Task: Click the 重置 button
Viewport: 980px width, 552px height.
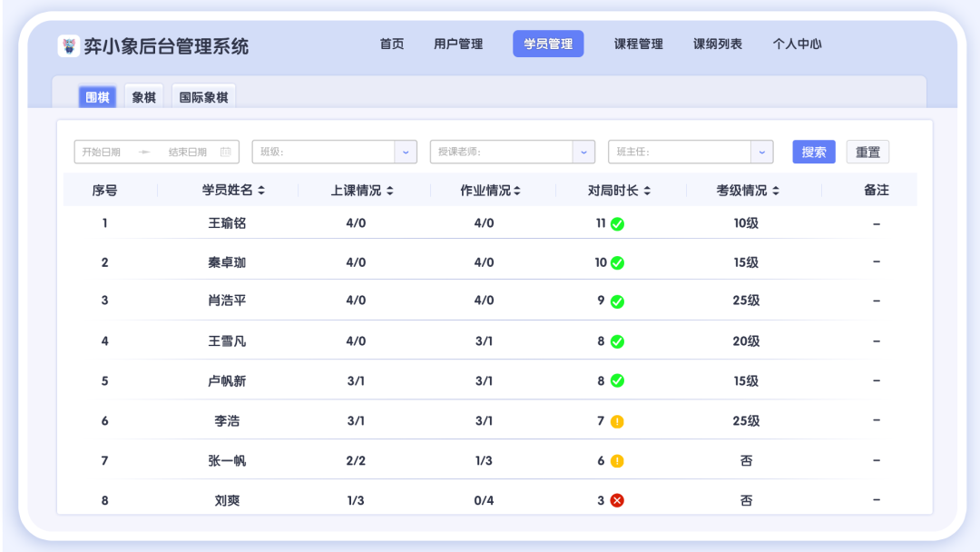Action: coord(867,152)
